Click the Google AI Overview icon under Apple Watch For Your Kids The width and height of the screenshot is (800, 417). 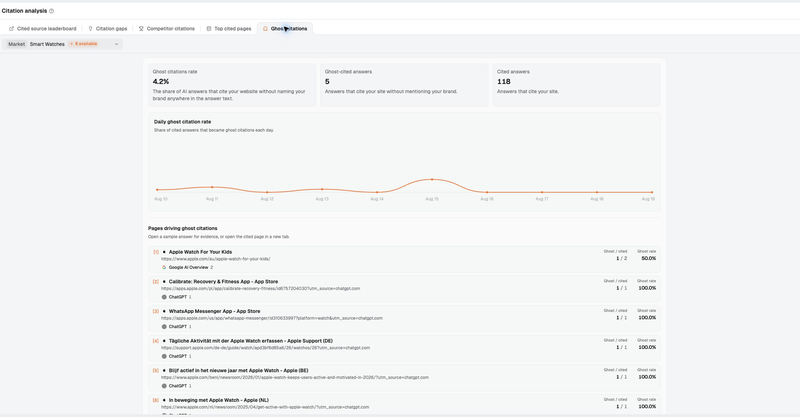164,267
